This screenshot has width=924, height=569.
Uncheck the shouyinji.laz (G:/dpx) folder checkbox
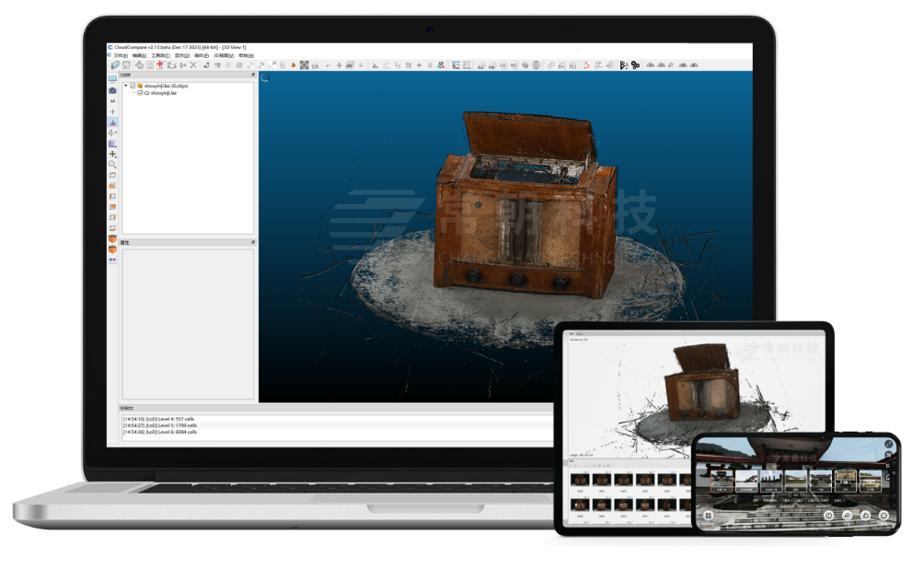[x=133, y=86]
